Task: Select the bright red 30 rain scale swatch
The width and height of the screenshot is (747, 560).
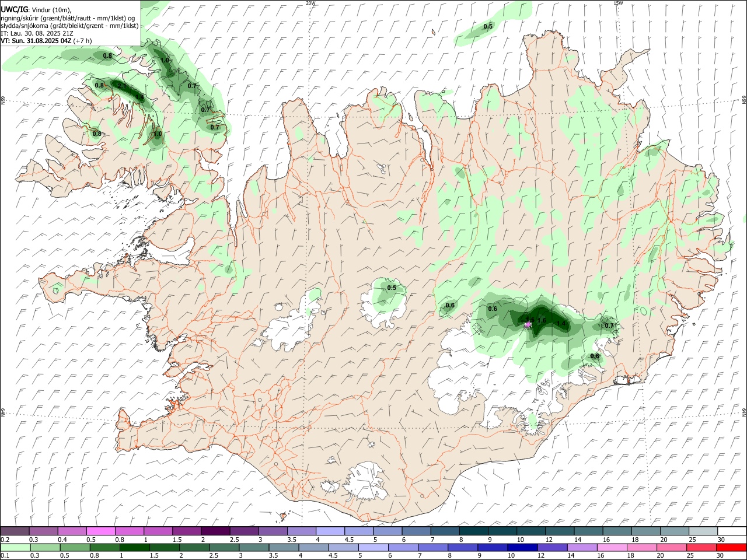Action: click(731, 547)
